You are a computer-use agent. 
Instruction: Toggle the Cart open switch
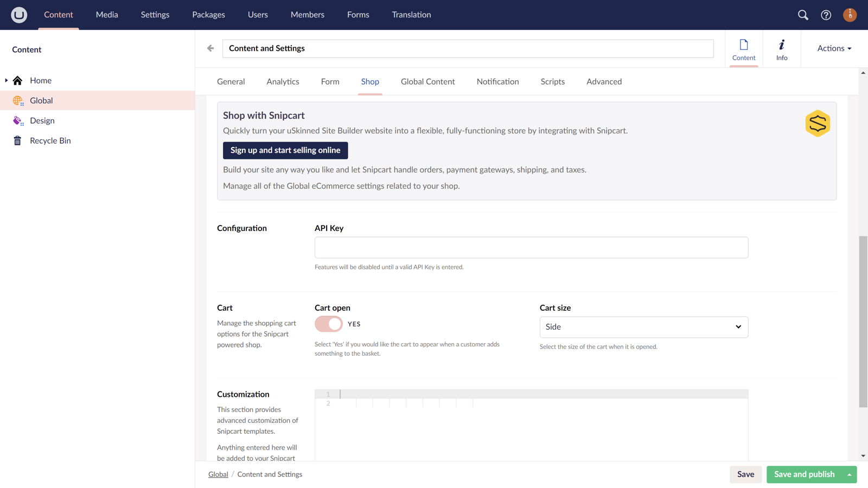tap(329, 324)
